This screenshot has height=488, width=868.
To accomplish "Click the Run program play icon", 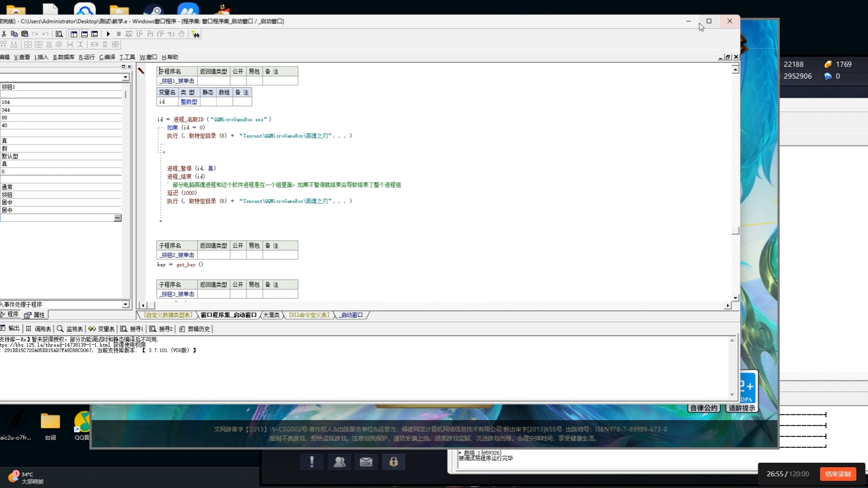I will [x=108, y=34].
